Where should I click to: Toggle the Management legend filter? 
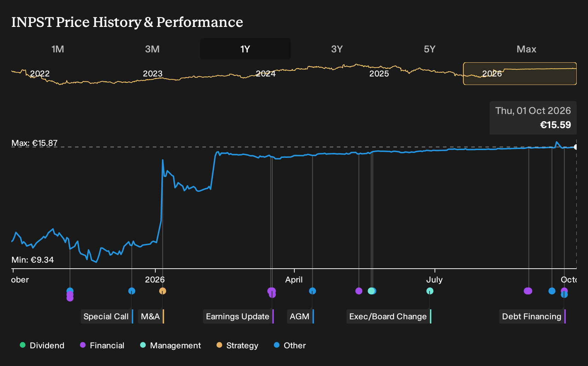tap(171, 345)
